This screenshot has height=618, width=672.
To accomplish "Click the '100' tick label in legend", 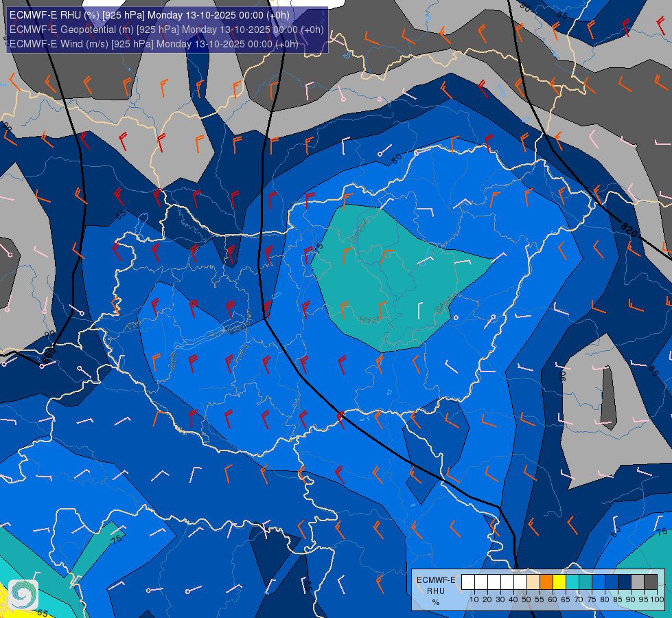I will [658, 599].
